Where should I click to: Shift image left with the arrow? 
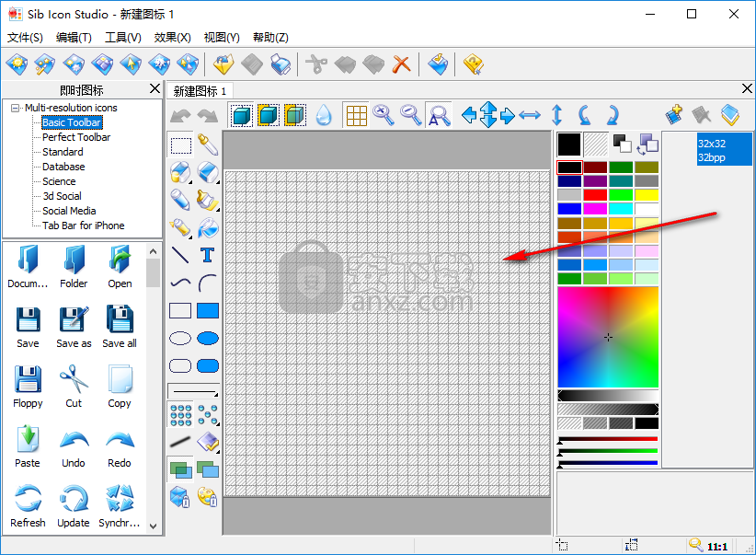(469, 115)
